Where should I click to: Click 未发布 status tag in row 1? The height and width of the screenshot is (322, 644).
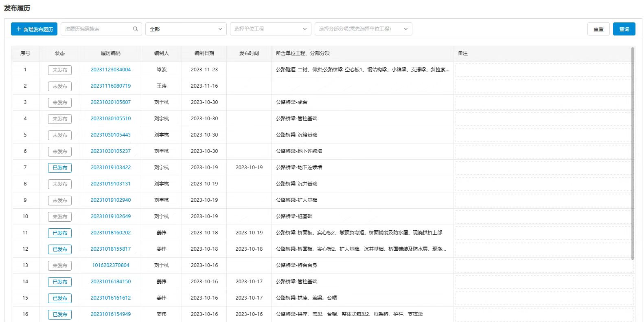coord(60,70)
